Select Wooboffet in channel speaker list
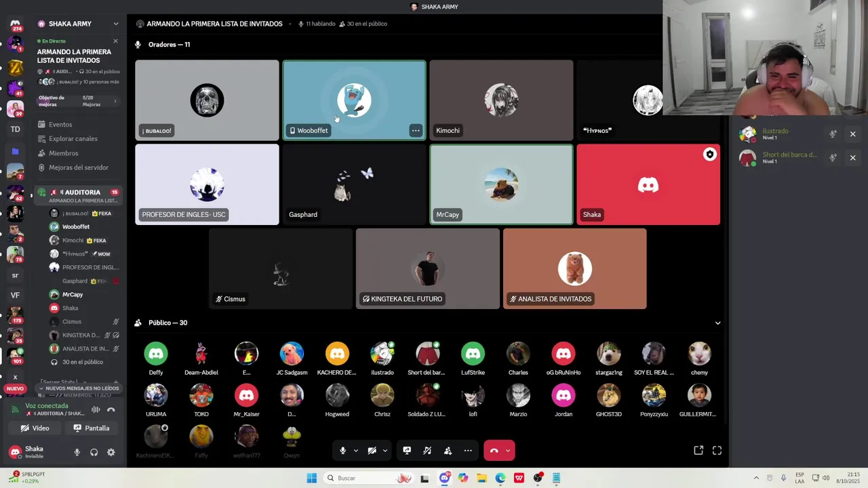868x488 pixels. pyautogui.click(x=75, y=227)
